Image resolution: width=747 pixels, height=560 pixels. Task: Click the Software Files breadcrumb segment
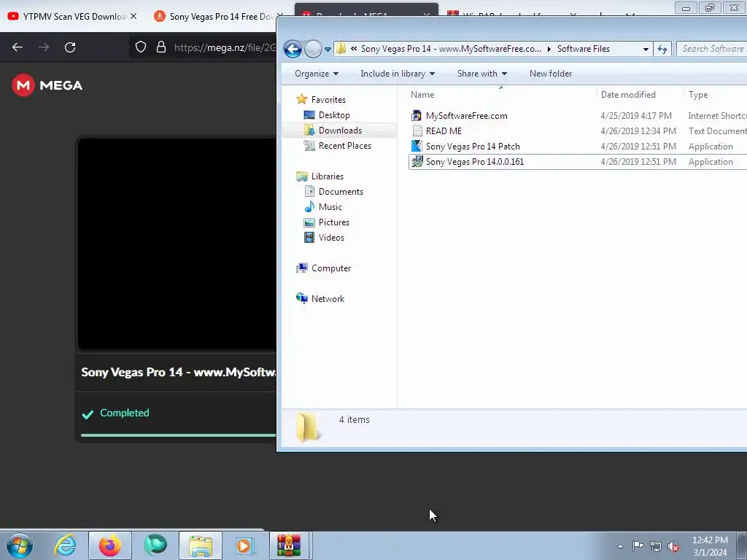coord(583,49)
